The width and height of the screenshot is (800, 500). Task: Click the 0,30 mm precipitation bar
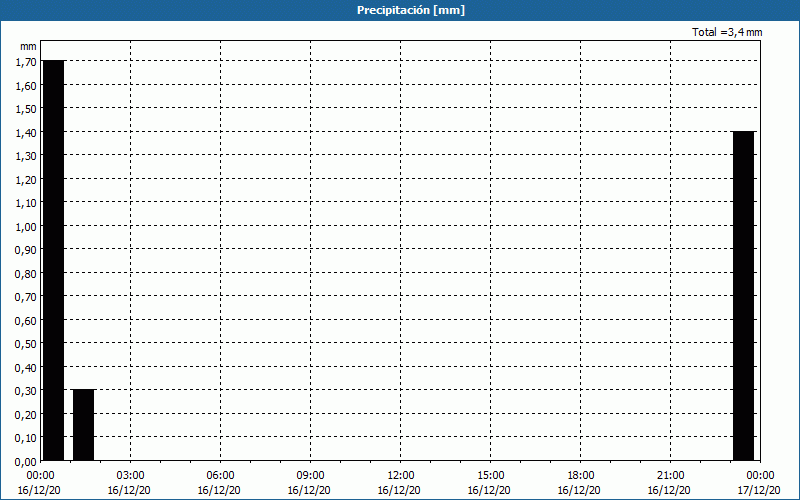[84, 425]
